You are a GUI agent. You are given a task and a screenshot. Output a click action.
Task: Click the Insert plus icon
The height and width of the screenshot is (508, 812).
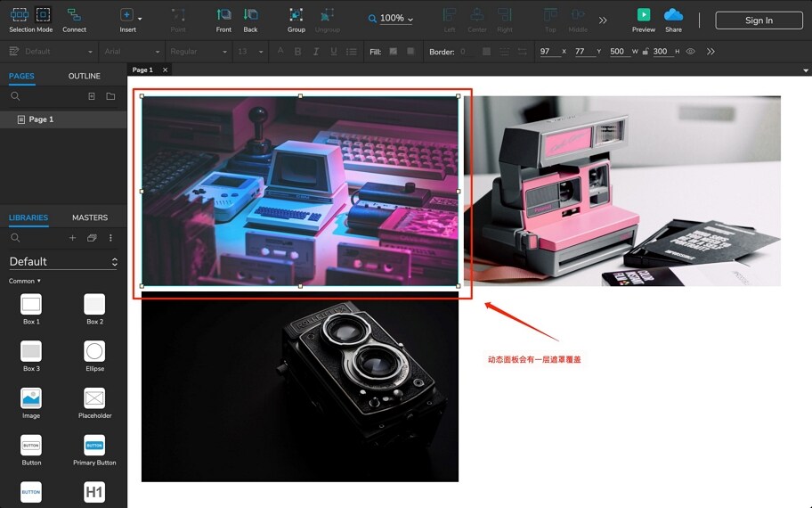126,14
